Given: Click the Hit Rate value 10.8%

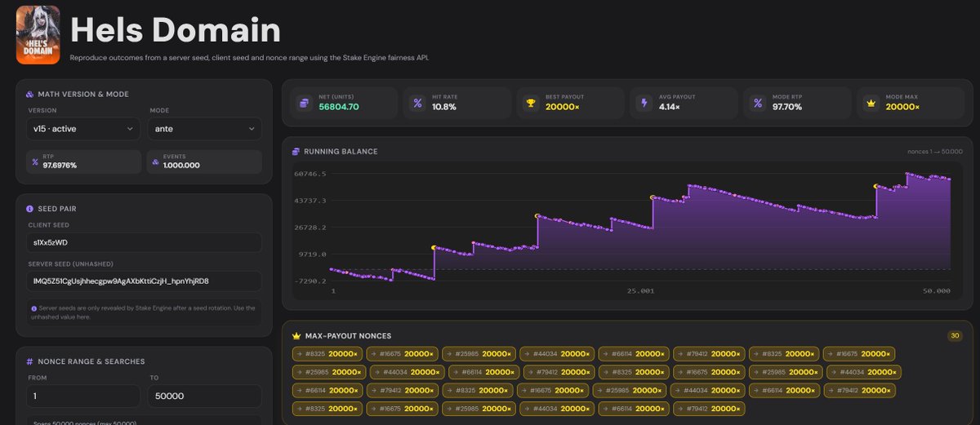Looking at the screenshot, I should tap(443, 107).
